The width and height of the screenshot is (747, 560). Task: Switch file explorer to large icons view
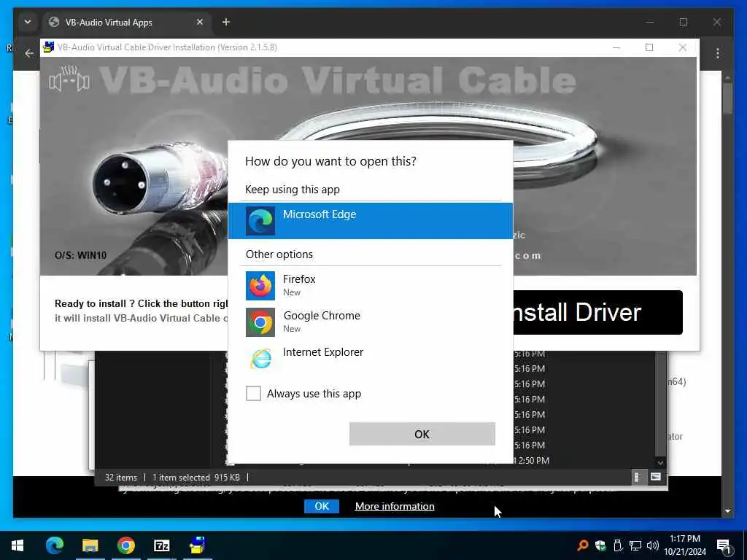coord(656,477)
